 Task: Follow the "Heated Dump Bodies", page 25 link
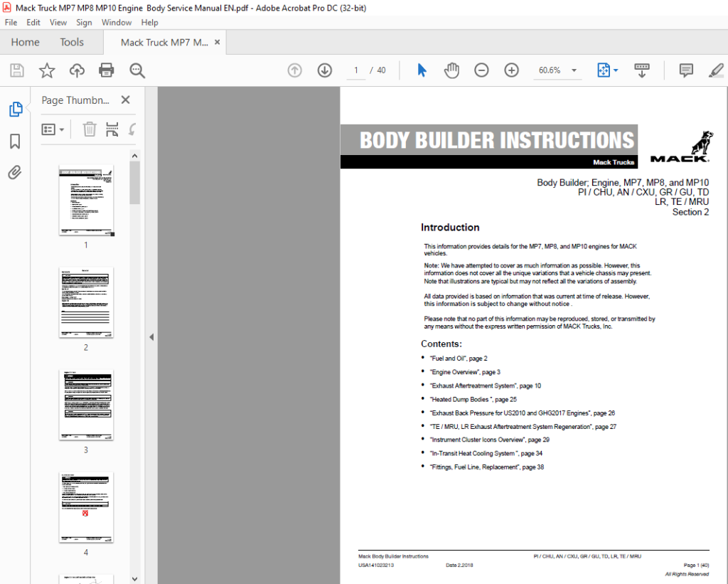point(473,399)
